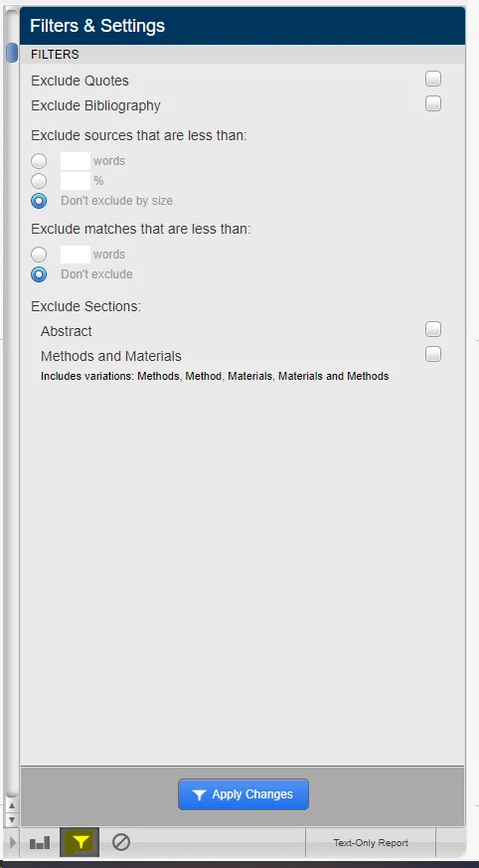Click the percent value input field
Viewport: 479px width, 868px height.
[76, 181]
